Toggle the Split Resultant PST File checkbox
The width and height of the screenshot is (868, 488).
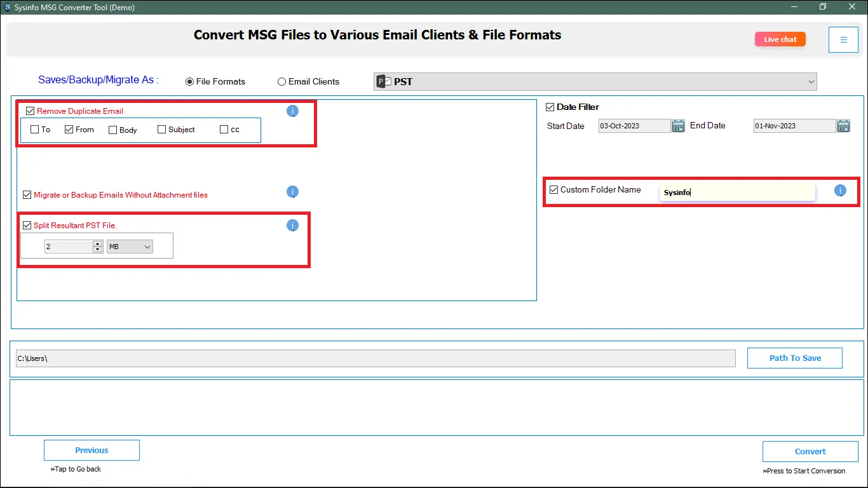27,226
